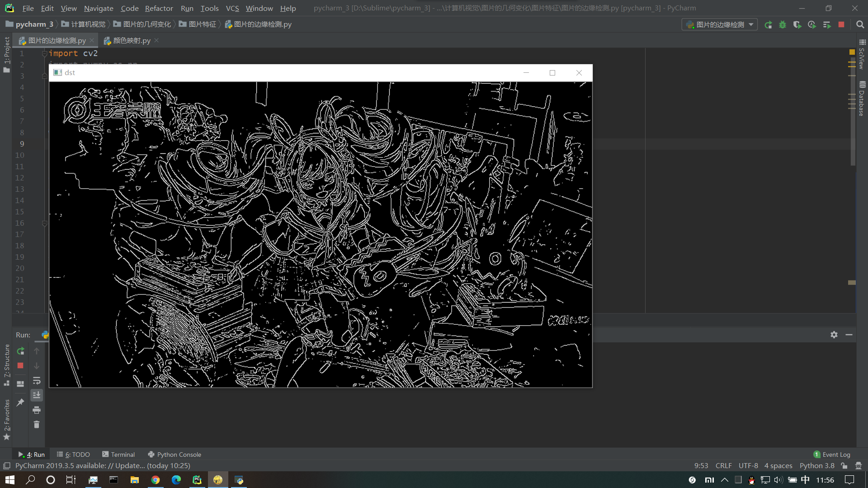The height and width of the screenshot is (488, 868).
Task: Open the Favorites tool window
Action: (6, 419)
